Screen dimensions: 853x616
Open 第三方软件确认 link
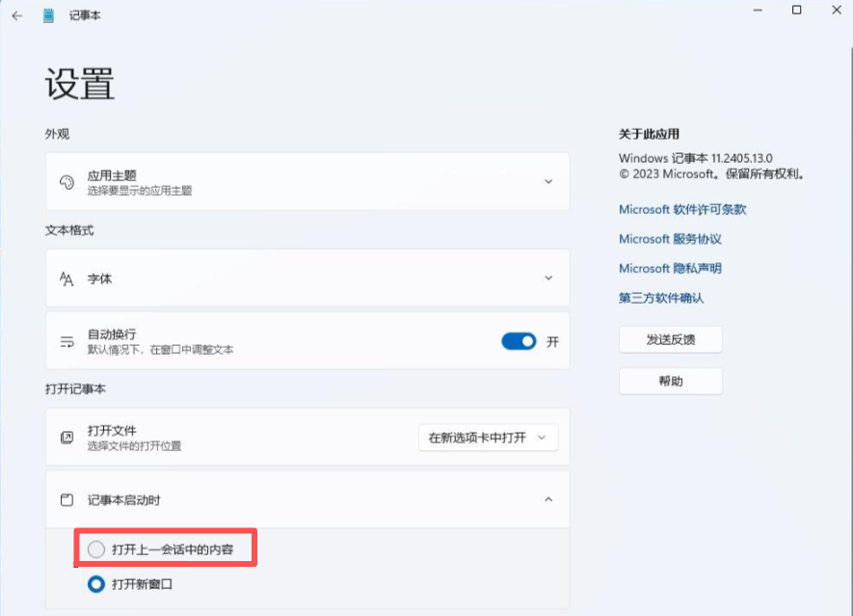(661, 298)
